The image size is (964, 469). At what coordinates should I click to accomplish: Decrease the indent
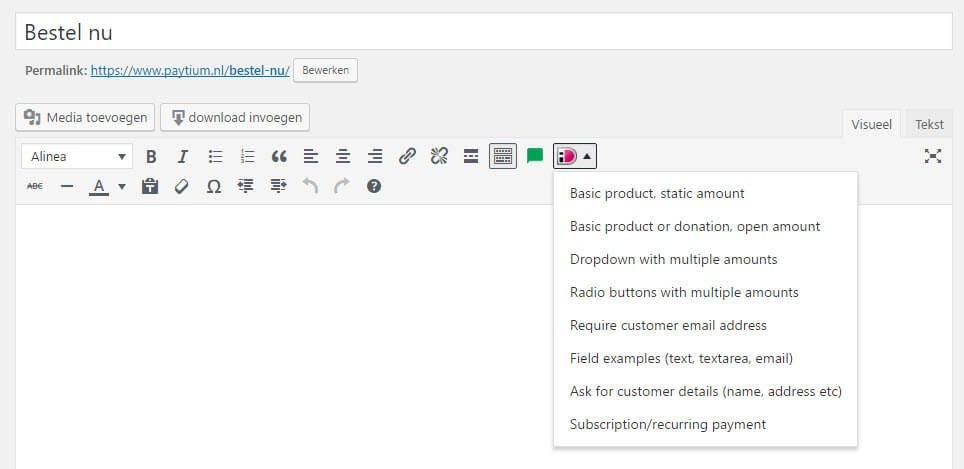click(245, 186)
